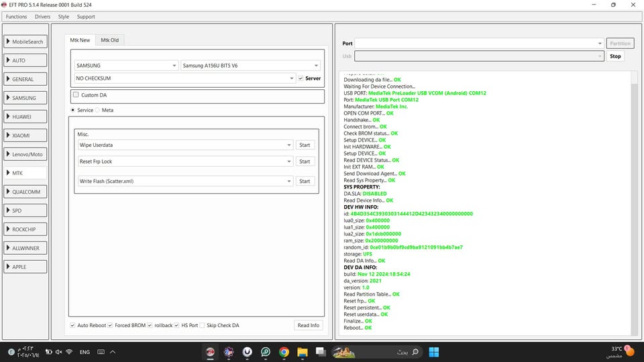644x362 pixels.
Task: Open the Support menu
Action: click(x=86, y=16)
